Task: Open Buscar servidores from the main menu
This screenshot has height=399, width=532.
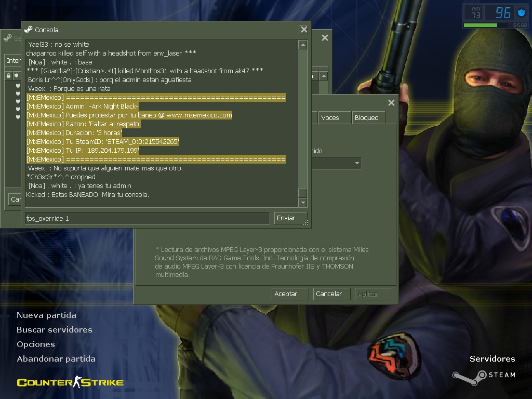Action: 54,330
